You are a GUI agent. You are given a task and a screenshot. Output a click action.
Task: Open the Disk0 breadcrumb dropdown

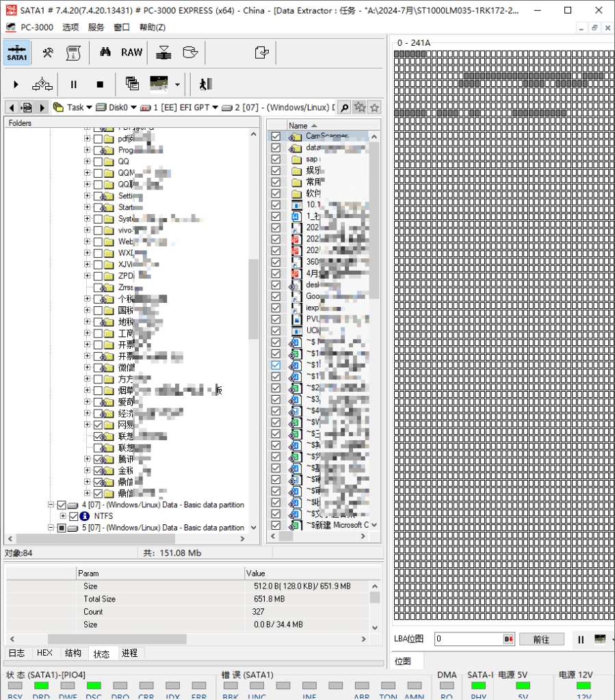coord(133,107)
